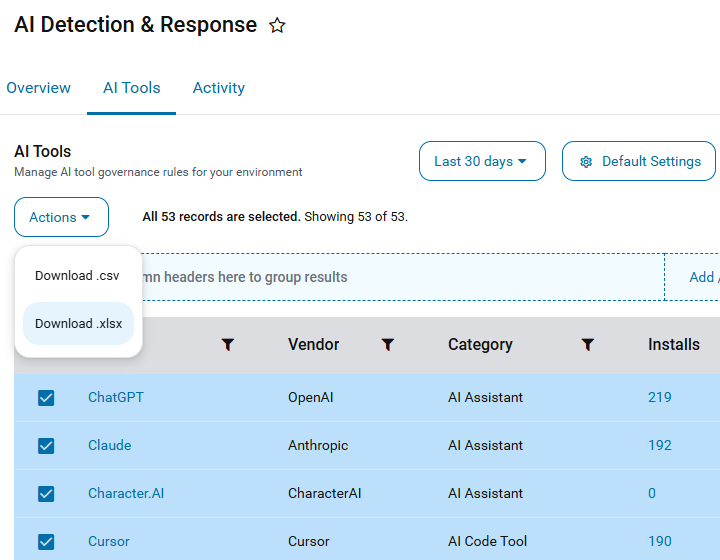Toggle the Cursor row checkbox
The image size is (720, 560).
coord(46,542)
